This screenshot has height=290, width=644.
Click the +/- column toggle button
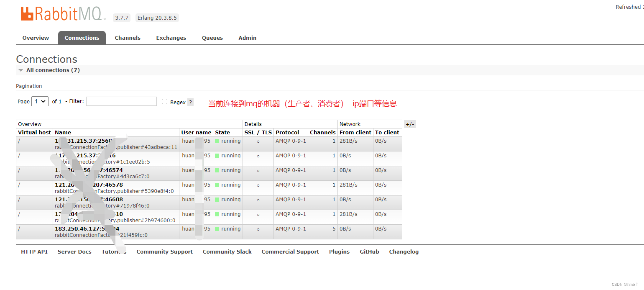pos(410,124)
